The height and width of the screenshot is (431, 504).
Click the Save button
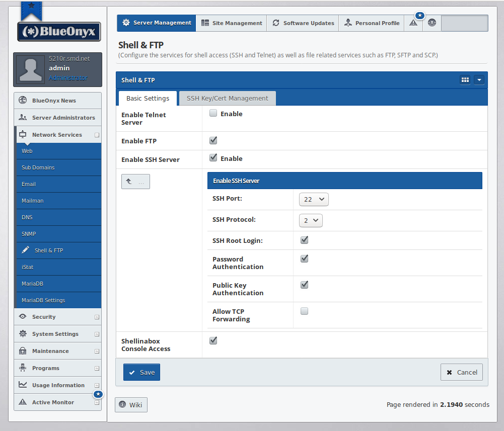142,372
